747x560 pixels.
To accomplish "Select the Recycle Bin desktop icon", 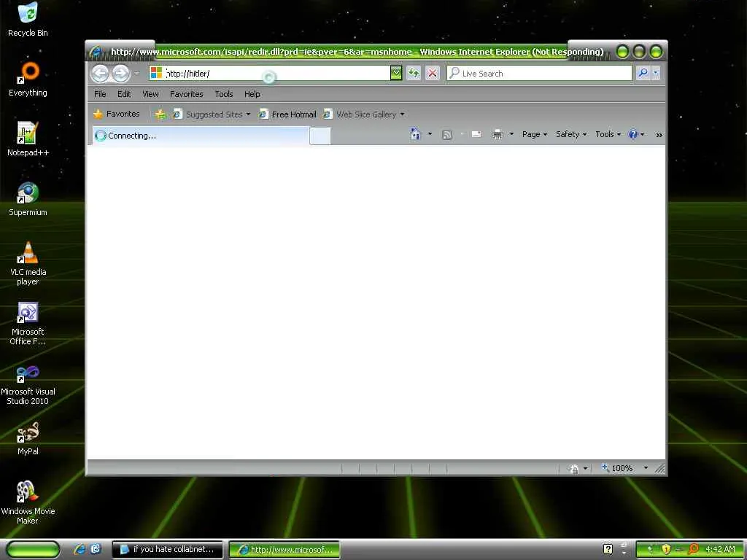I will click(x=28, y=20).
